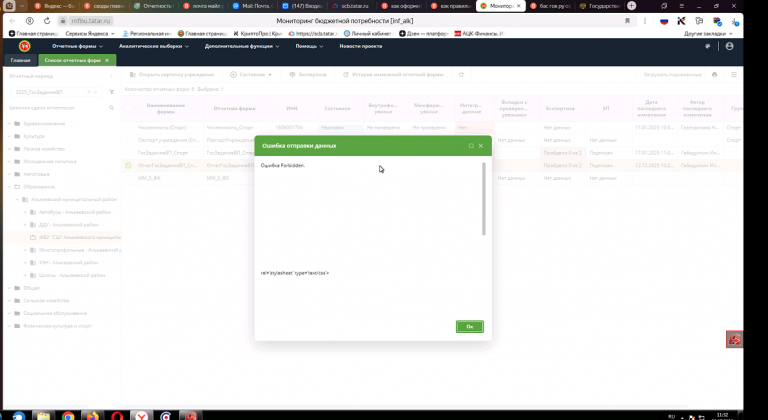
Task: Click the Ок button in the error dialog
Action: tap(470, 326)
